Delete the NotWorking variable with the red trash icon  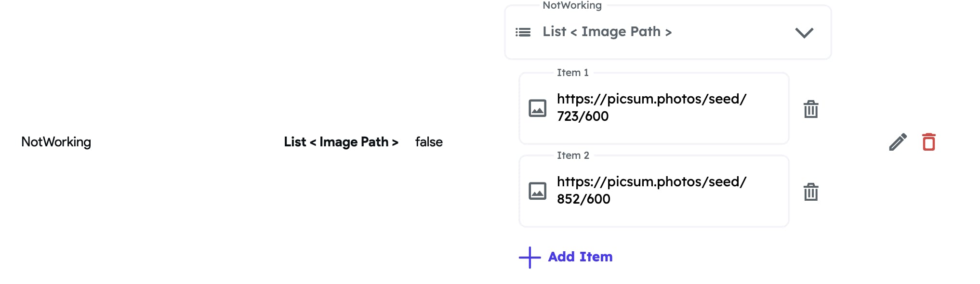tap(928, 142)
